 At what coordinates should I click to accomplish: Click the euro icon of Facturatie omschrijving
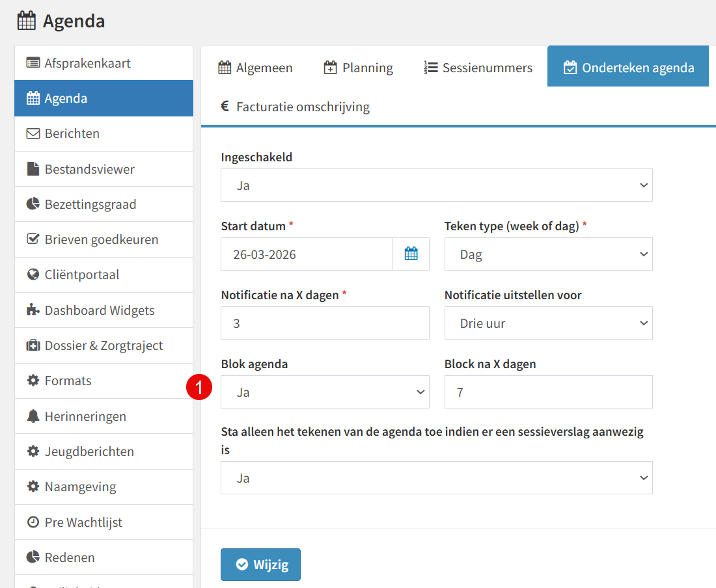(x=225, y=106)
